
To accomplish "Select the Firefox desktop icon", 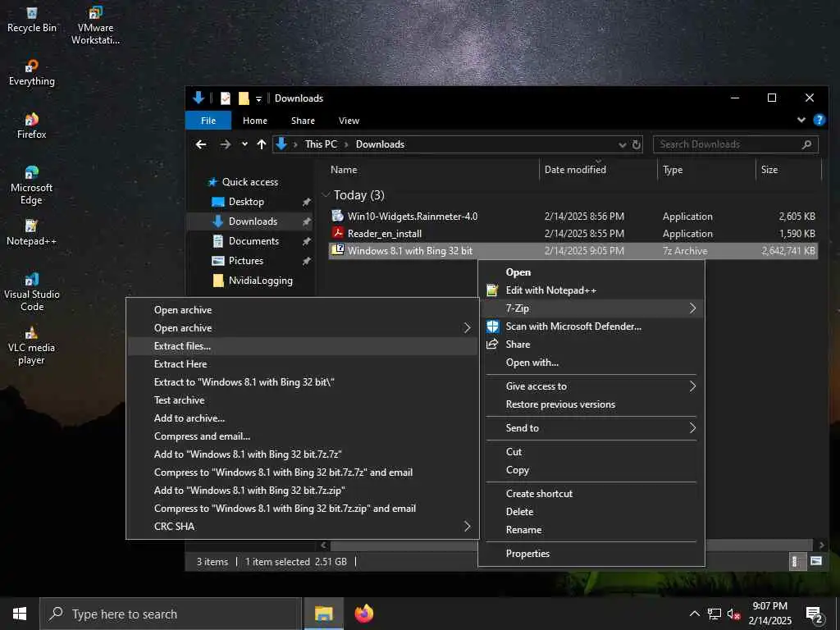I will 32,126.
